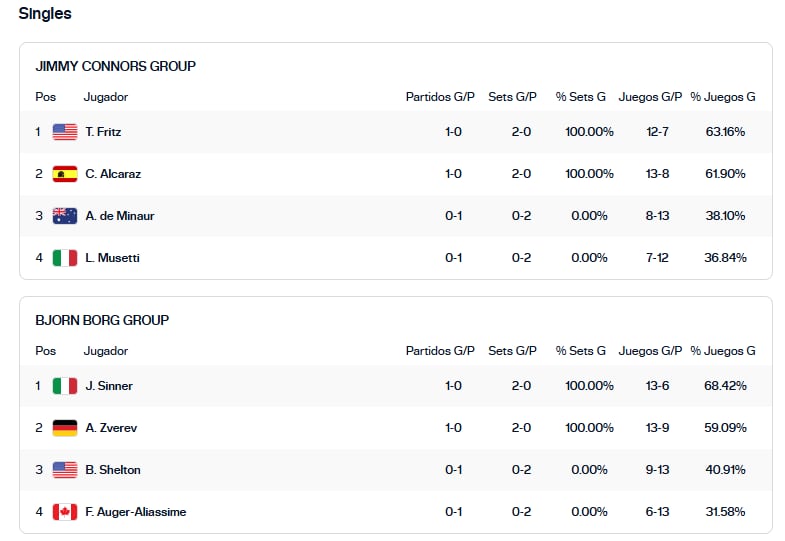This screenshot has width=785, height=541.
Task: Click the Singles section title
Action: [45, 14]
